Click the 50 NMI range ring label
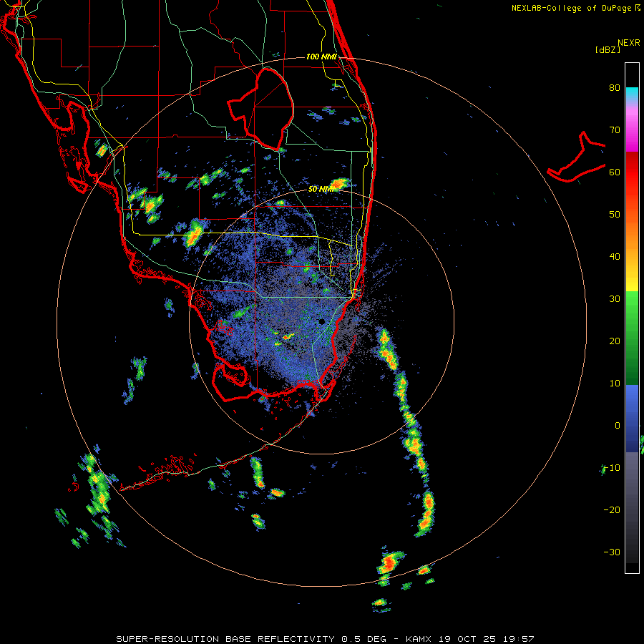644x644 pixels. coord(321,189)
